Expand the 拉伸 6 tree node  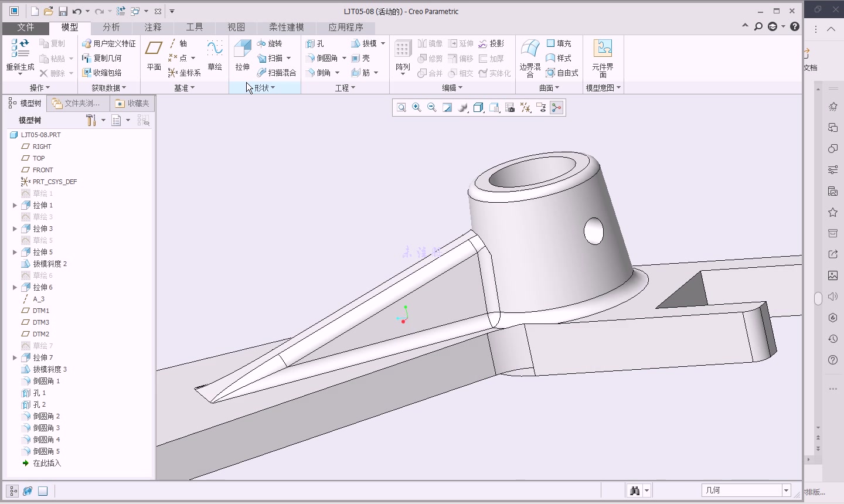tap(14, 287)
